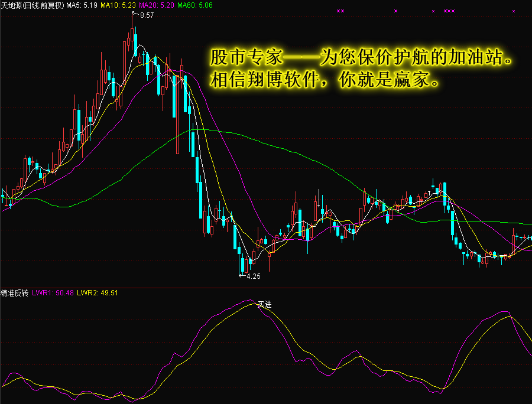Click the "买进" buy signal label
532x404 pixels.
(x=264, y=305)
